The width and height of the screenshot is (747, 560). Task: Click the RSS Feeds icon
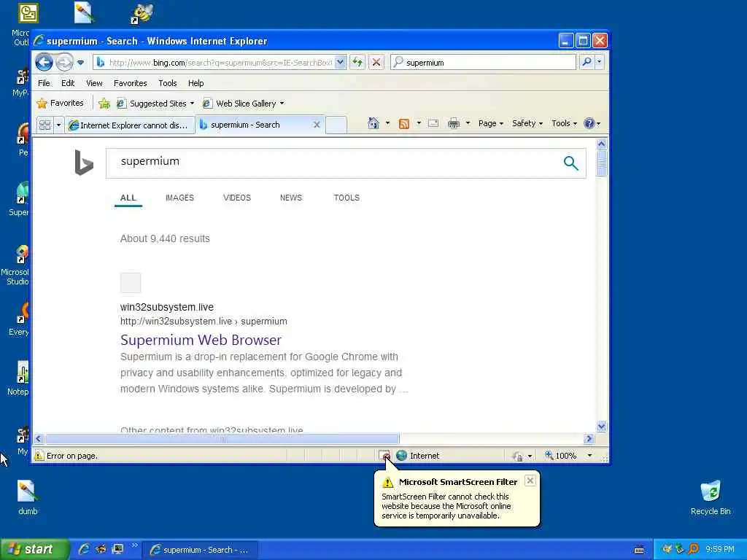click(404, 124)
